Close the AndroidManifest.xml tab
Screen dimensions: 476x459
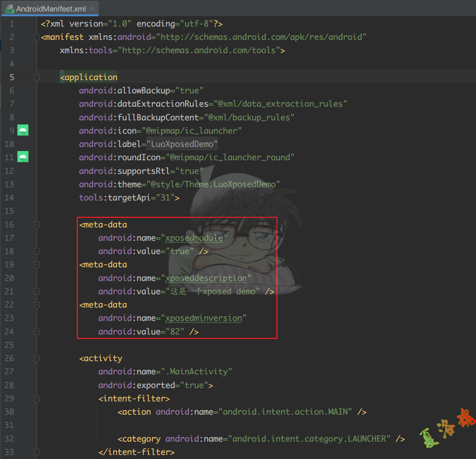[93, 8]
